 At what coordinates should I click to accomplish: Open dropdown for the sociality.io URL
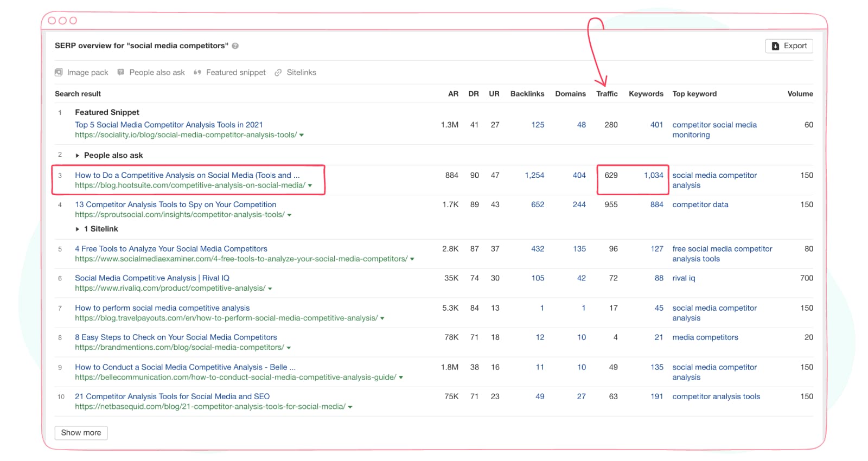pos(302,135)
